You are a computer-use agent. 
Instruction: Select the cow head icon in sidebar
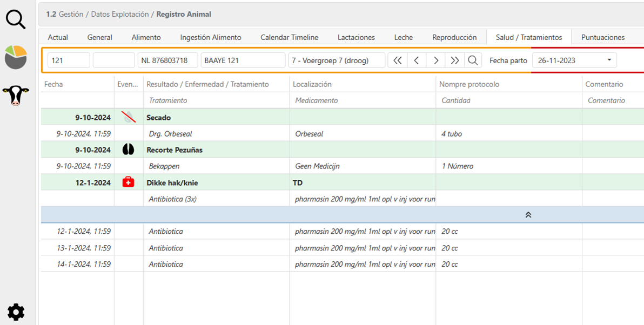(16, 95)
